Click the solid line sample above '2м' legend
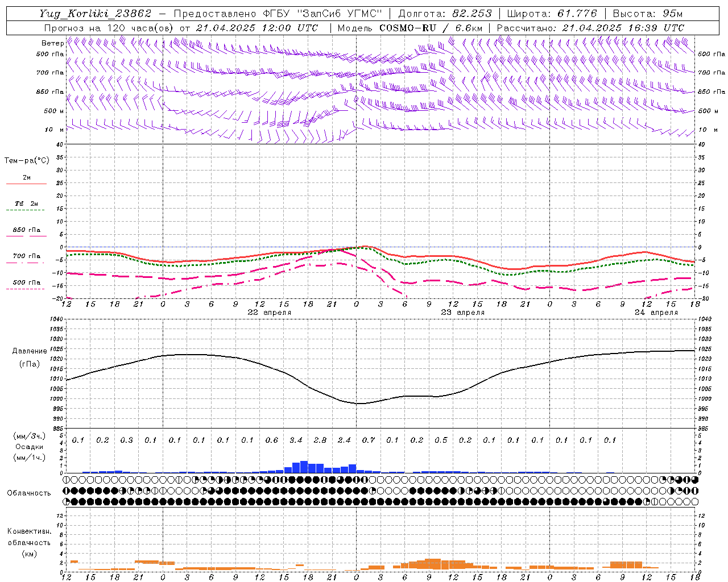 [26, 184]
